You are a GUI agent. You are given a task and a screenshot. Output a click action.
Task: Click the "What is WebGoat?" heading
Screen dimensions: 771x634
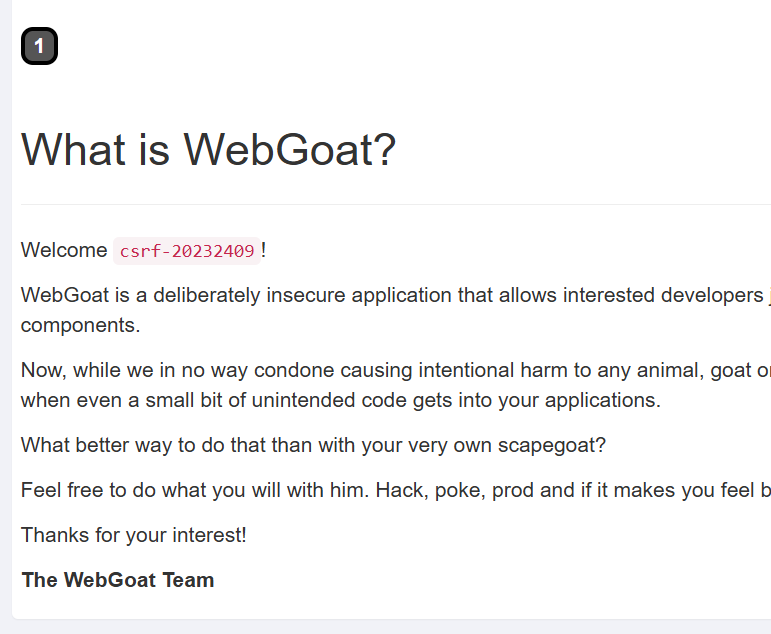coord(208,150)
